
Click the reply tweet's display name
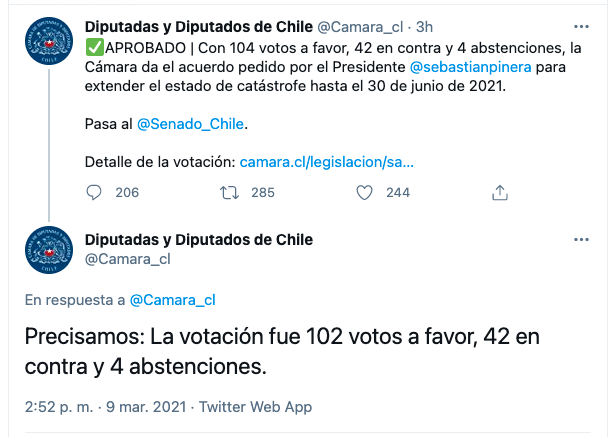click(199, 240)
